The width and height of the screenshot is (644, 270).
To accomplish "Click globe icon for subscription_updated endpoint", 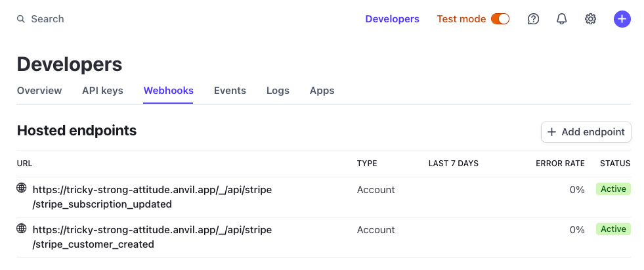I will [22, 189].
